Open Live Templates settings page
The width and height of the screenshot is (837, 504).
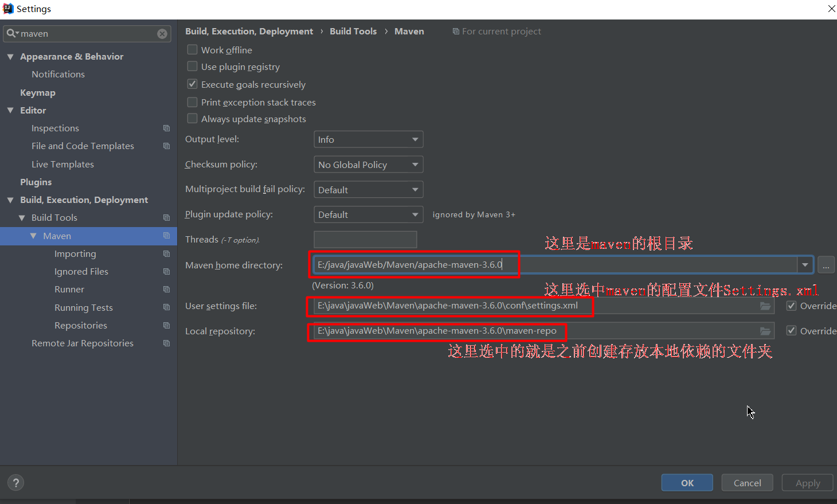click(62, 164)
